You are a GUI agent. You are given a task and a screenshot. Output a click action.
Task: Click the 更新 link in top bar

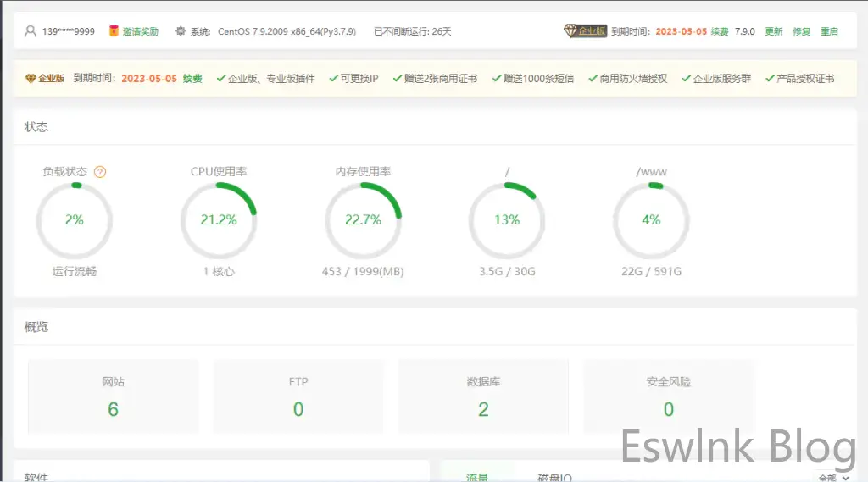(x=773, y=31)
